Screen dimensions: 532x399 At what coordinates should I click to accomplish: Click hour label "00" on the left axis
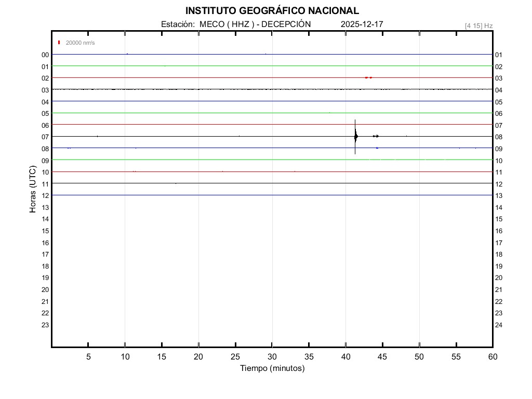(45, 55)
